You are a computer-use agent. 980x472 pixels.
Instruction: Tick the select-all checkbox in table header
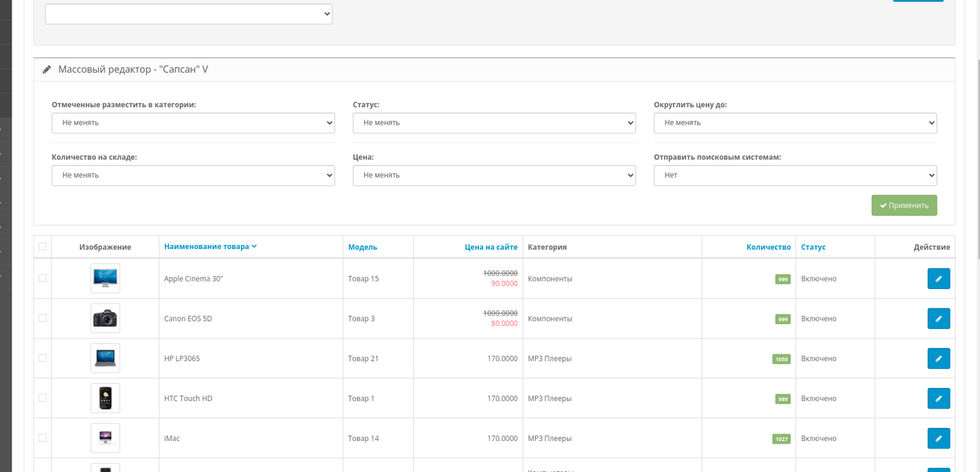tap(42, 247)
